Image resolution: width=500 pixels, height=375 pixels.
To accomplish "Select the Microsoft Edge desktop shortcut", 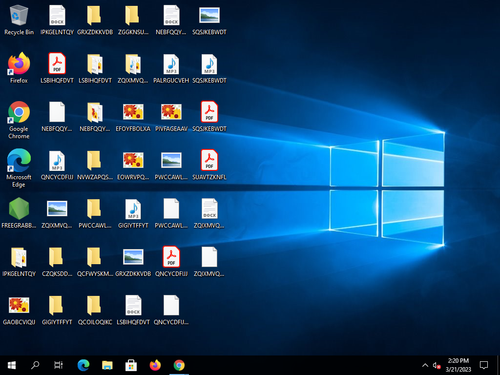I will tap(19, 168).
